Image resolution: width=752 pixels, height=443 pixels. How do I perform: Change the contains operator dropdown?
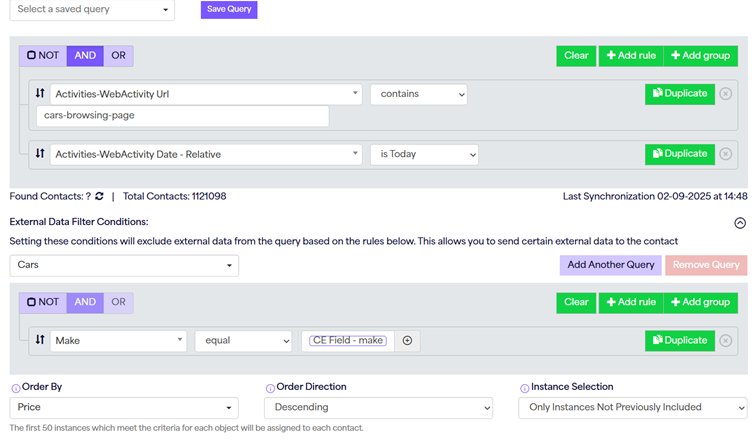coord(419,94)
